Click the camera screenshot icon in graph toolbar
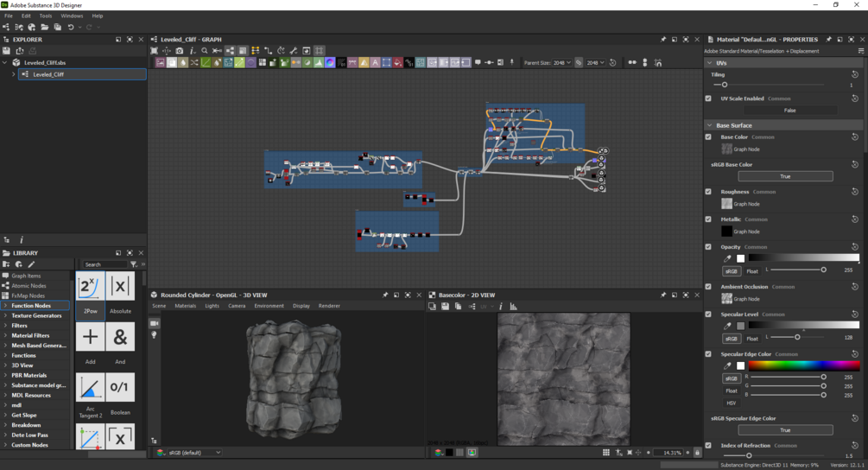The image size is (868, 470). (x=180, y=51)
